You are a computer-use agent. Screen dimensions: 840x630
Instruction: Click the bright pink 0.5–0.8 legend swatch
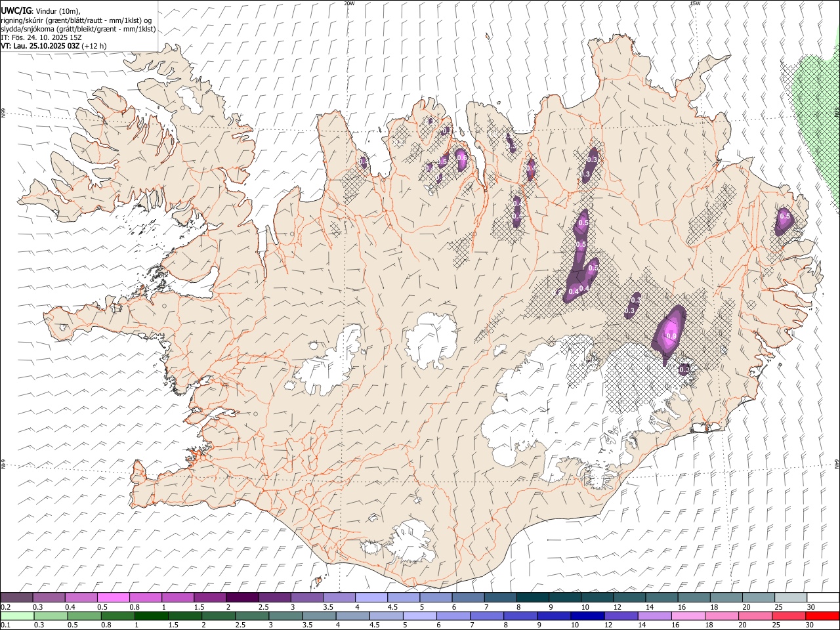[113, 598]
